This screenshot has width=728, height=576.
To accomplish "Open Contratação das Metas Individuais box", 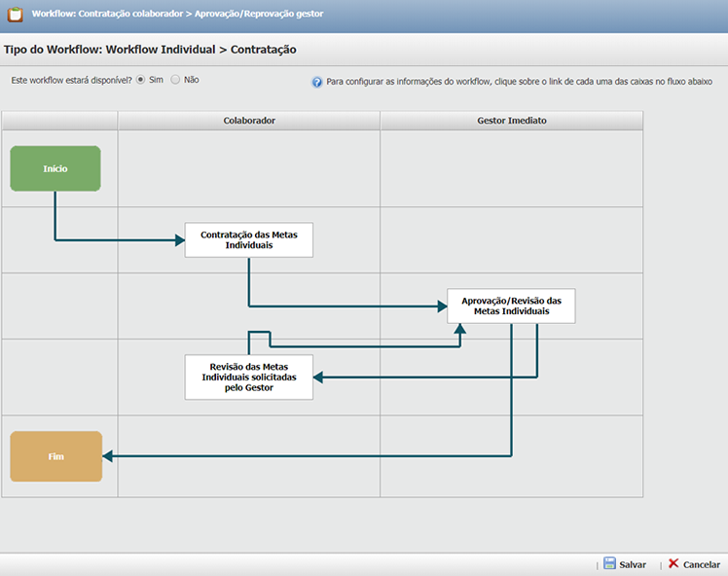I will click(x=249, y=240).
